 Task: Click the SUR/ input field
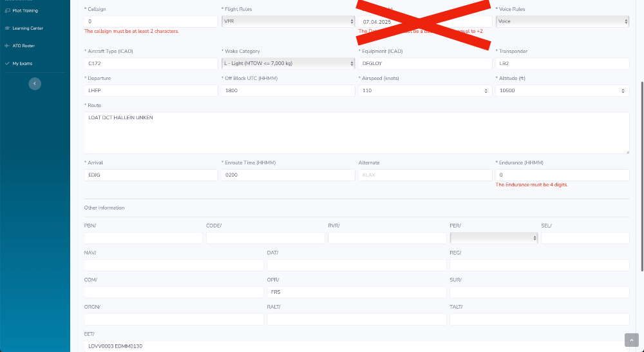click(x=540, y=293)
